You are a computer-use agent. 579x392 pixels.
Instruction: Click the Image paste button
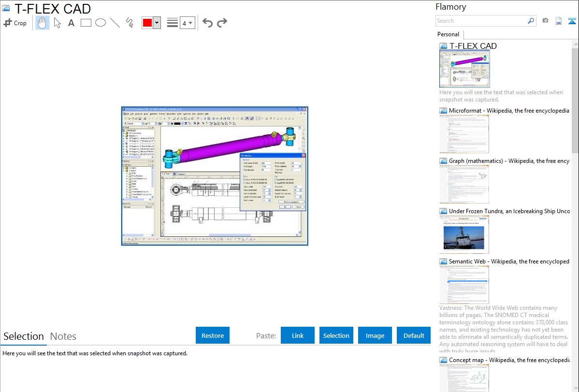pos(375,335)
